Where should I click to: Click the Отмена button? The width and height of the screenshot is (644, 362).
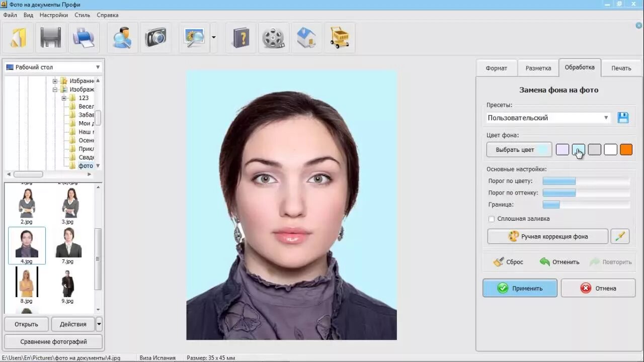tap(598, 288)
